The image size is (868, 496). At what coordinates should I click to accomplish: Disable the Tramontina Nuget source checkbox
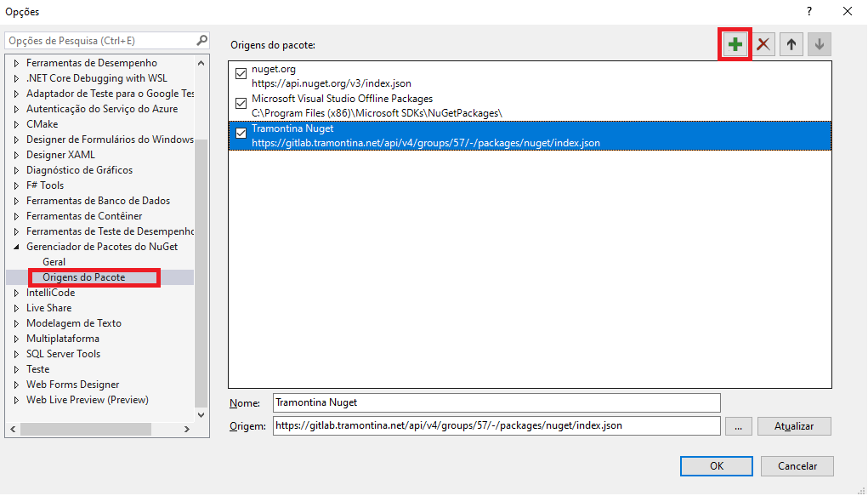(x=241, y=133)
